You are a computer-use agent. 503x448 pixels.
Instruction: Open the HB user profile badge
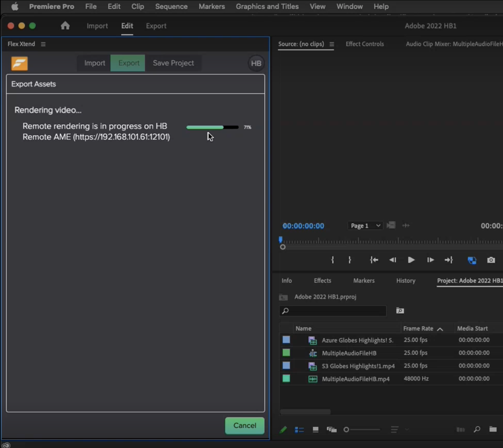tap(256, 63)
